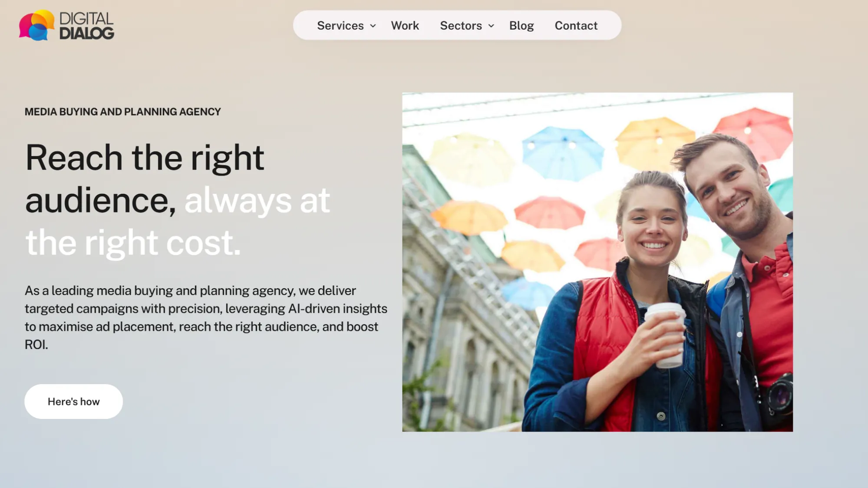Go to the Work page

[405, 26]
